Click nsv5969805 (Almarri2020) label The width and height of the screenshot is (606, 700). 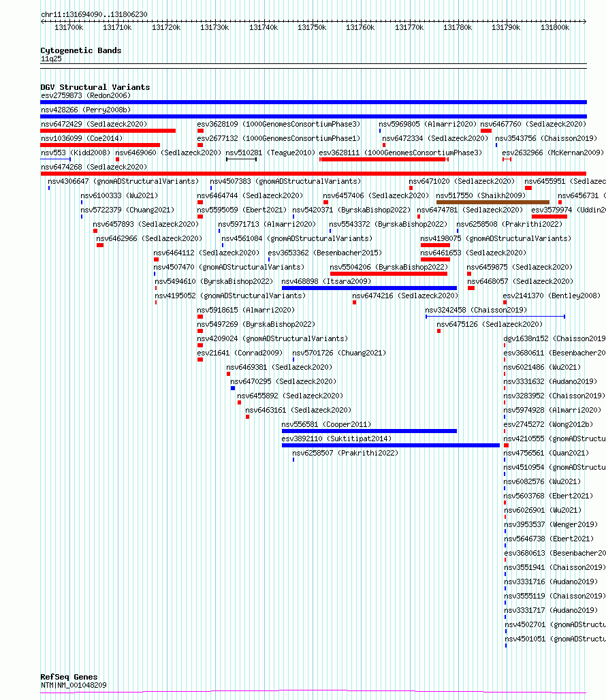[428, 124]
